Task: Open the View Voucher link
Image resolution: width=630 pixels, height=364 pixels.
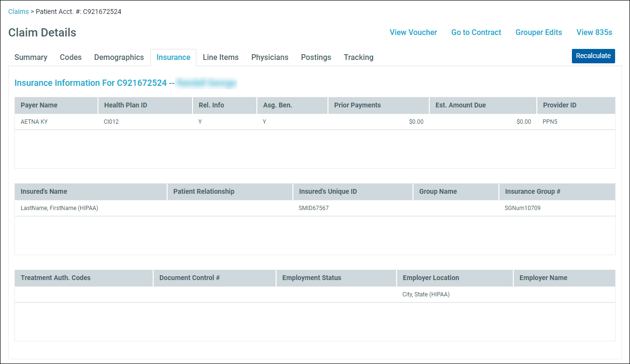Action: (x=413, y=33)
